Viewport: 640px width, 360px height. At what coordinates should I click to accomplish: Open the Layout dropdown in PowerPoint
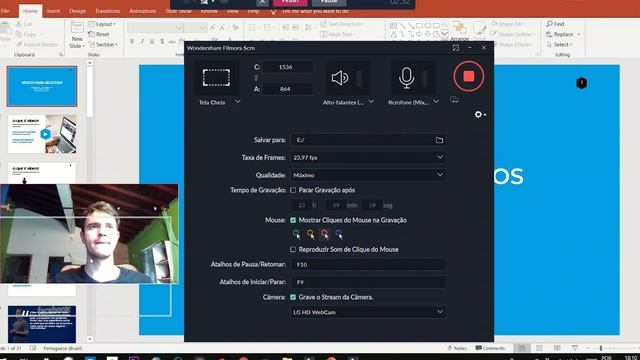pos(102,24)
